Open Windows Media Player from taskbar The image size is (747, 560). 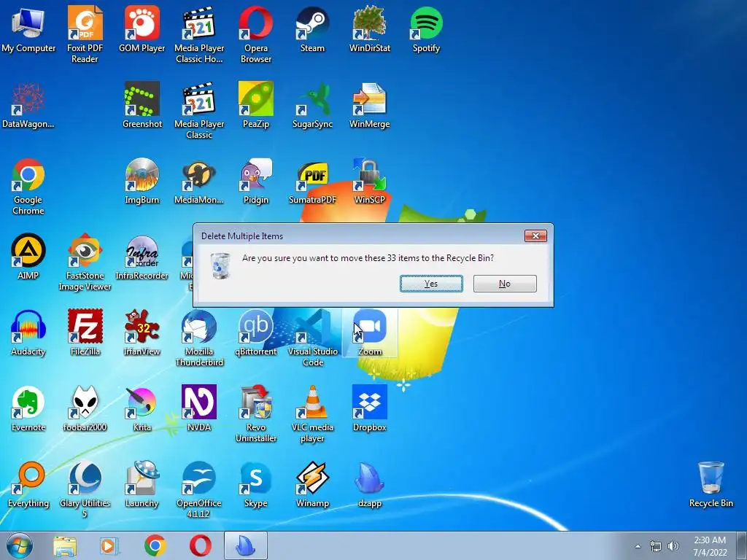pyautogui.click(x=109, y=546)
